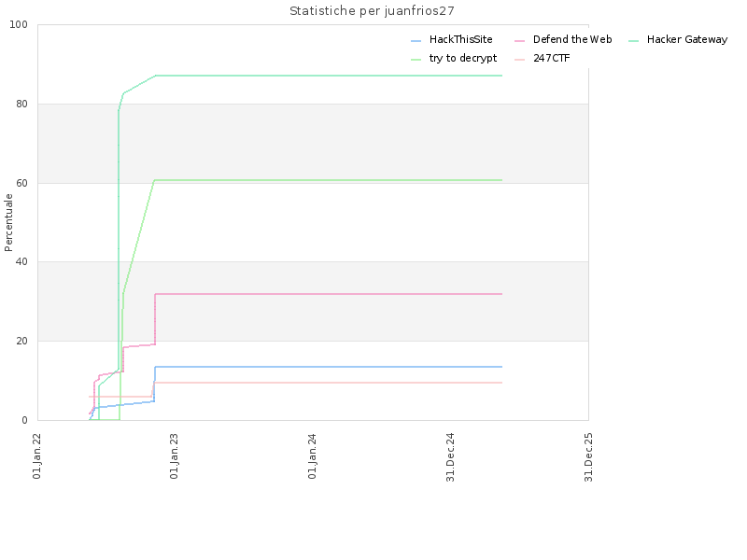Click the blue HackThisSite legend color marker
The width and height of the screenshot is (747, 560).
tap(416, 41)
